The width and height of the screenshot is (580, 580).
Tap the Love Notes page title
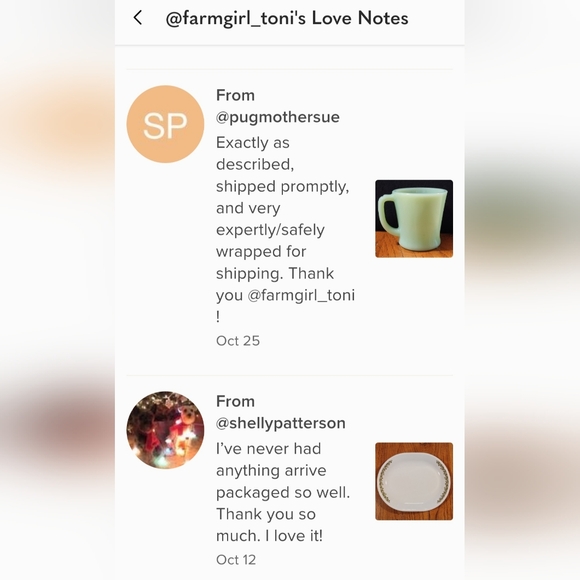[x=287, y=18]
